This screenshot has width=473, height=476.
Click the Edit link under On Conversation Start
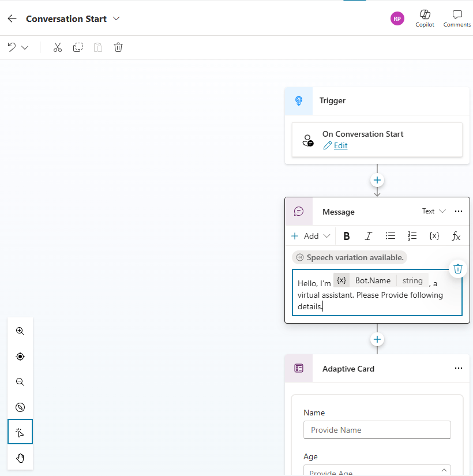coord(340,145)
